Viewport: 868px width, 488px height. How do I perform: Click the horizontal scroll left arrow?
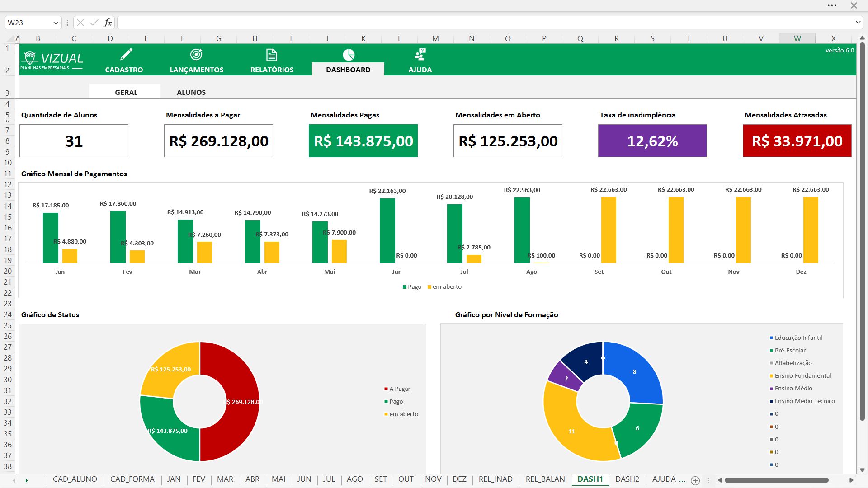pos(720,480)
